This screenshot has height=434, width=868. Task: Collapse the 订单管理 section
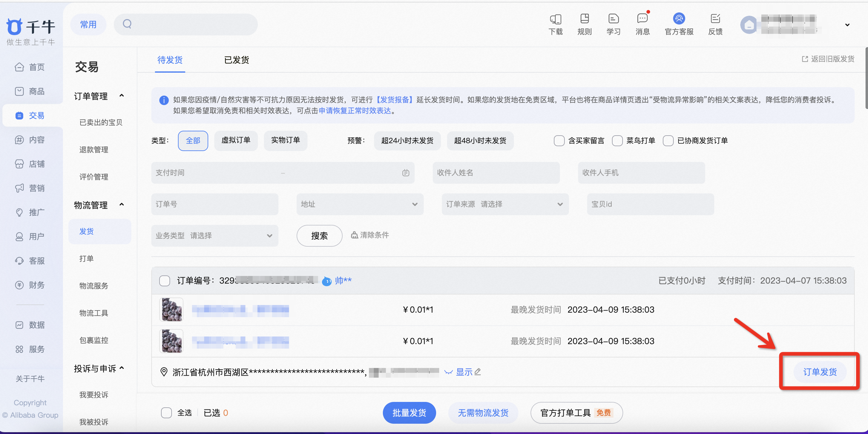click(122, 96)
